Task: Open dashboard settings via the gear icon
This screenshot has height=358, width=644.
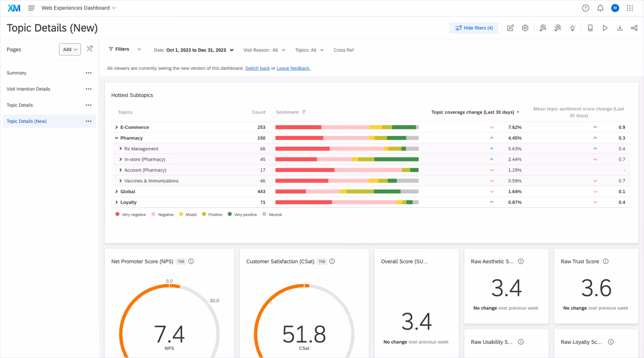Action: pos(525,28)
